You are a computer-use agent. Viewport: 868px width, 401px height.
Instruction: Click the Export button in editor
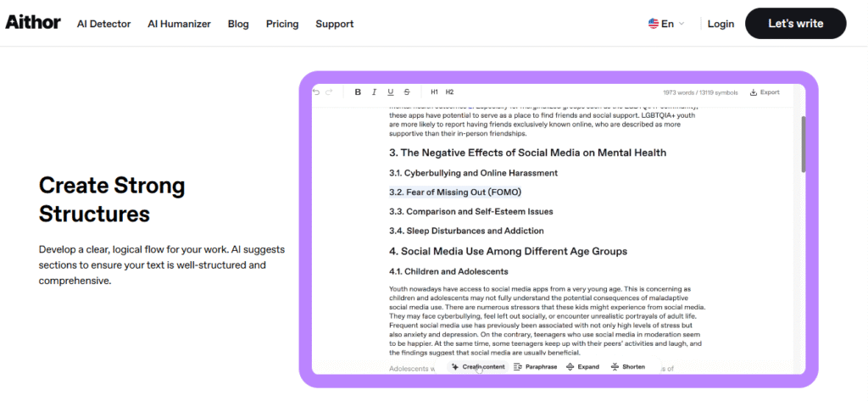pos(765,92)
